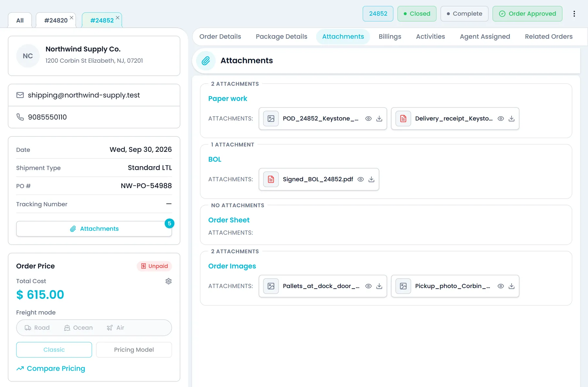This screenshot has width=588, height=387.
Task: Download the Delivery_receipt_Keysto file
Action: click(x=512, y=119)
